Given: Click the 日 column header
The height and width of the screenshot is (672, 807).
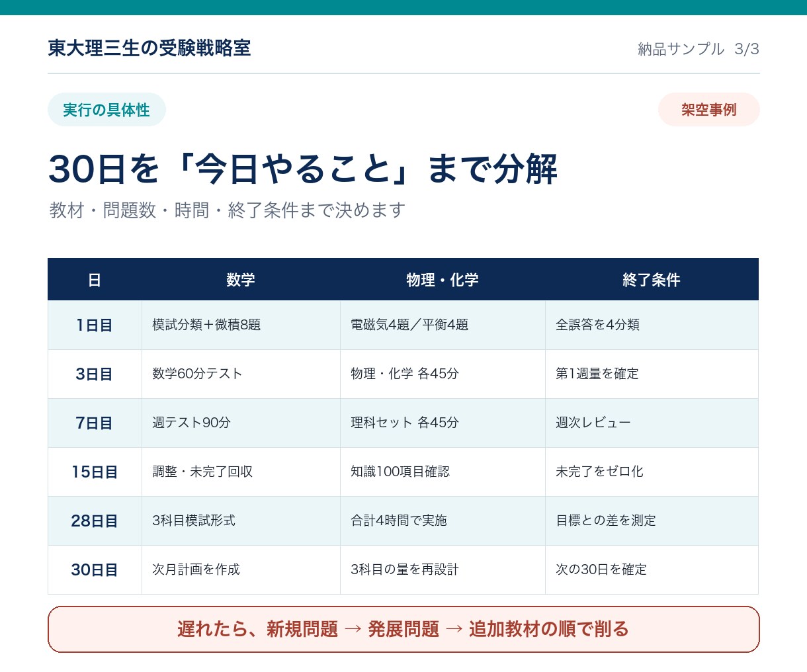Looking at the screenshot, I should pos(95,280).
